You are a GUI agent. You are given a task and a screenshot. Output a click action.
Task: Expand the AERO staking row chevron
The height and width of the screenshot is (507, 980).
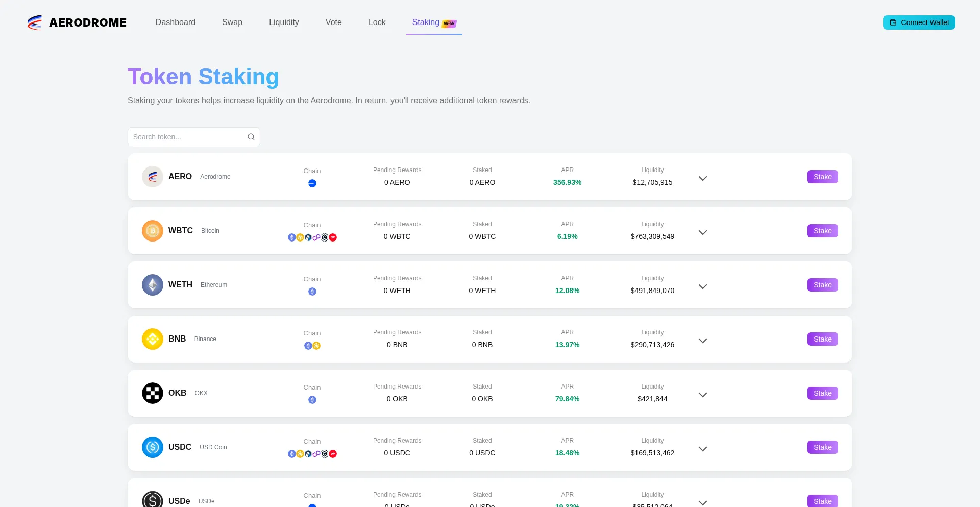point(702,178)
